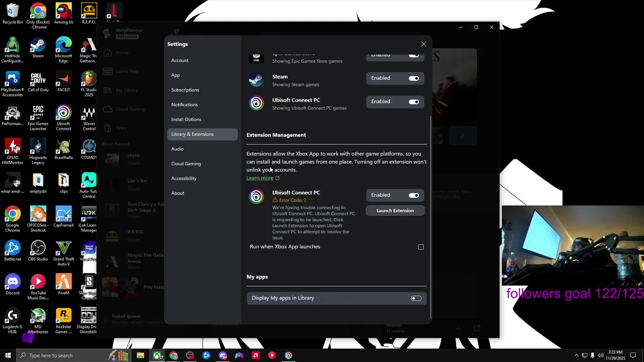Toggle the Epic Games Store switch
This screenshot has height=362, width=644.
click(x=414, y=55)
